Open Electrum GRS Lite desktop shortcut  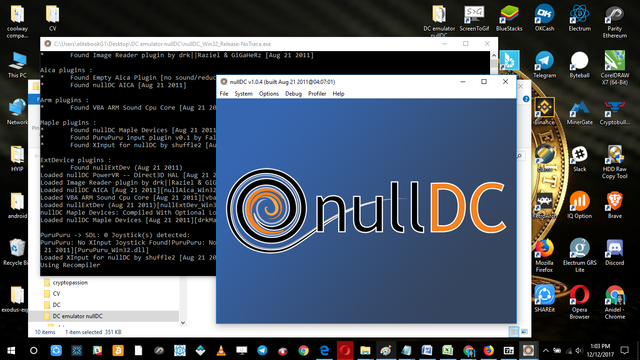pyautogui.click(x=580, y=255)
